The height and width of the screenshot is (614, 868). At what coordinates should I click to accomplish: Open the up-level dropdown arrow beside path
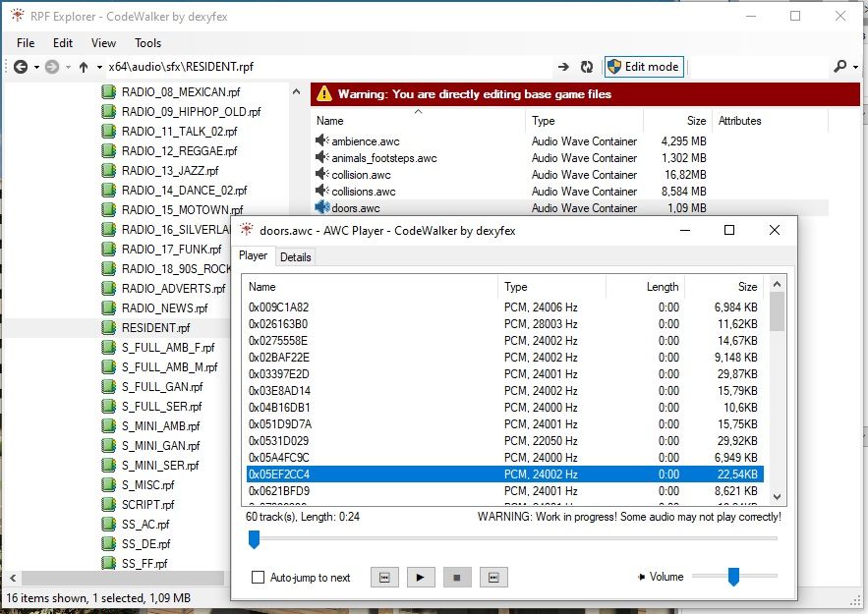[99, 68]
